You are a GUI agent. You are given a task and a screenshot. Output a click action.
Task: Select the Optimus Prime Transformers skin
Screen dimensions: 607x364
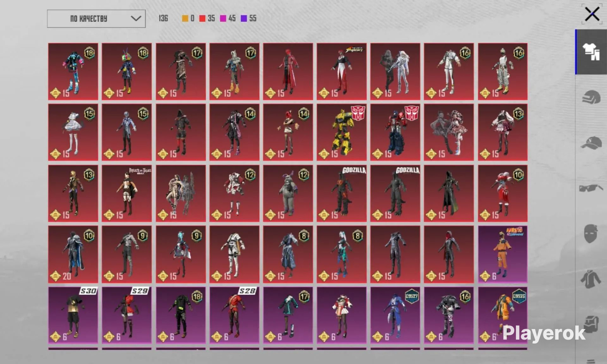pyautogui.click(x=395, y=132)
